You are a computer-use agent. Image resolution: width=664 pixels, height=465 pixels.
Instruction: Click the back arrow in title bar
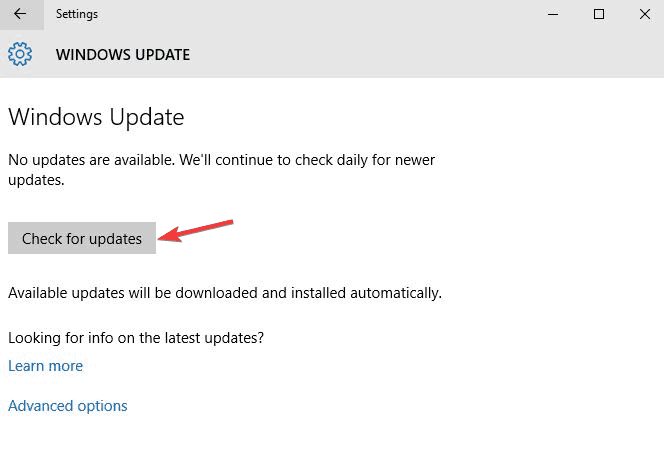click(x=20, y=14)
